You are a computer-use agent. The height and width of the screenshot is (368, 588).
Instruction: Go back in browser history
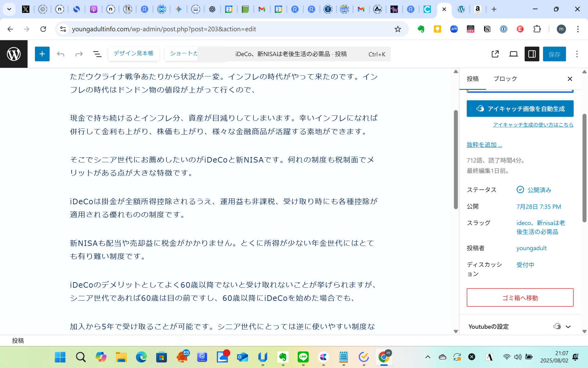[x=10, y=29]
